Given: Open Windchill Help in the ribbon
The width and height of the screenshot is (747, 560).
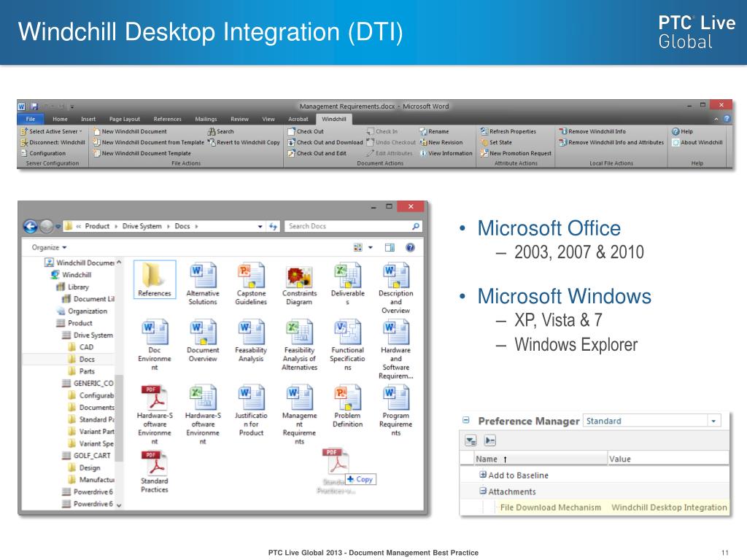Looking at the screenshot, I should click(682, 131).
